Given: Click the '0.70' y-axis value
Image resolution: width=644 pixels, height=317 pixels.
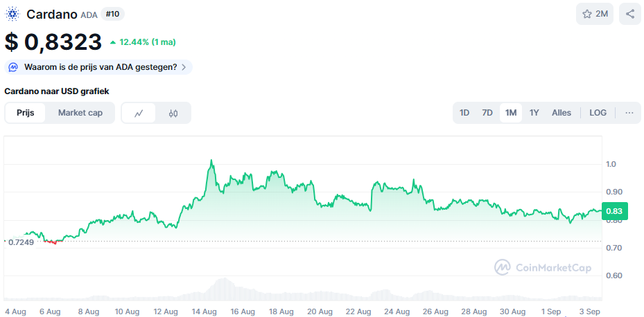Looking at the screenshot, I should point(613,248).
